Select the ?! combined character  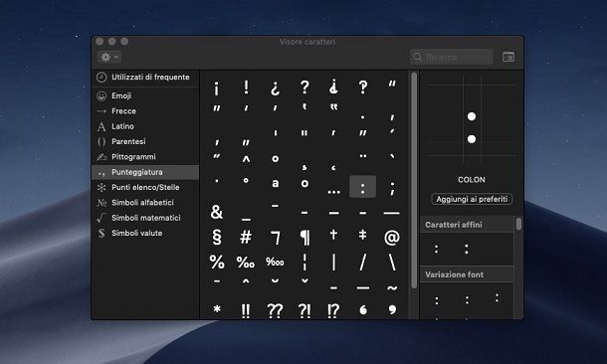click(x=304, y=310)
